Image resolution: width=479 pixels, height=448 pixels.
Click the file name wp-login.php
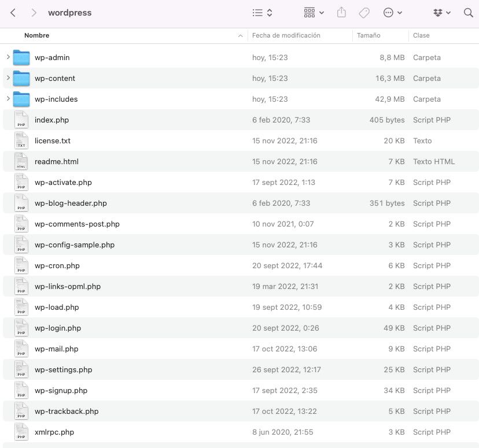(x=58, y=328)
